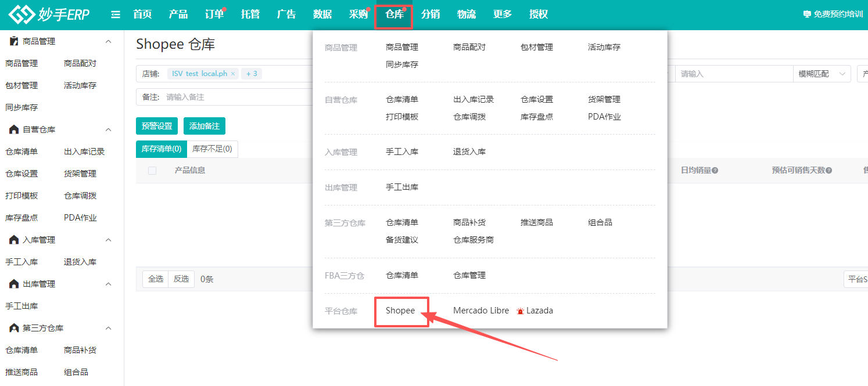Open the 仓库 top navigation menu
The width and height of the screenshot is (868, 386).
coord(394,15)
